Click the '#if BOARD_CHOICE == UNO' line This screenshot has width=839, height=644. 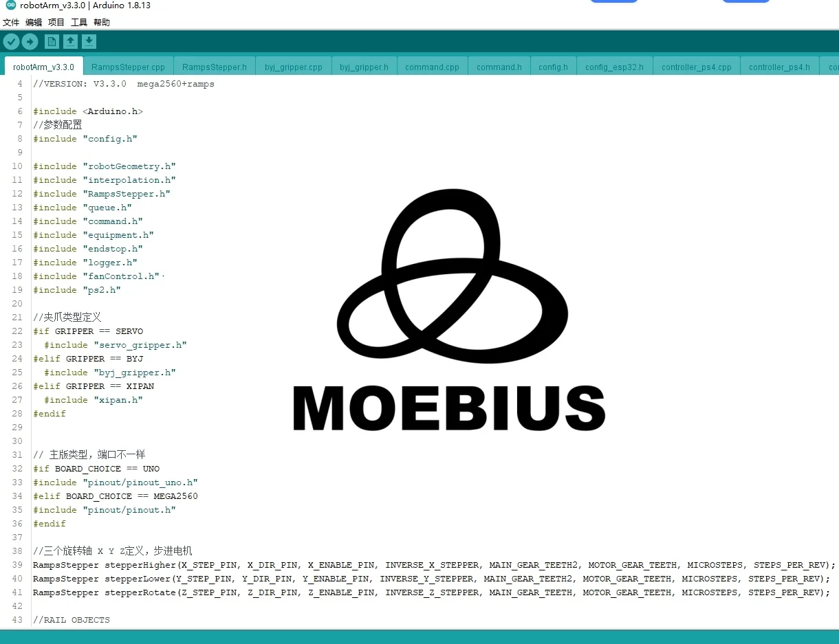click(x=96, y=469)
